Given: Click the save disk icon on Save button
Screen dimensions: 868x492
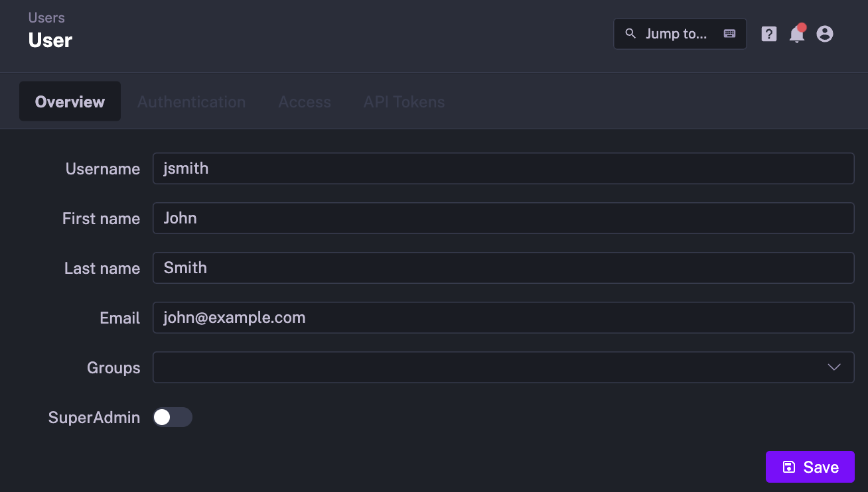Looking at the screenshot, I should (x=788, y=467).
